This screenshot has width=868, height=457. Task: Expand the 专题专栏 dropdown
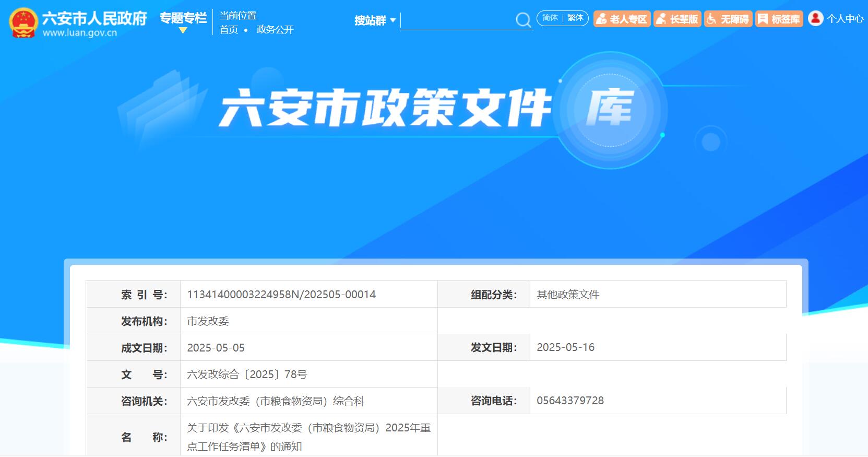(183, 18)
